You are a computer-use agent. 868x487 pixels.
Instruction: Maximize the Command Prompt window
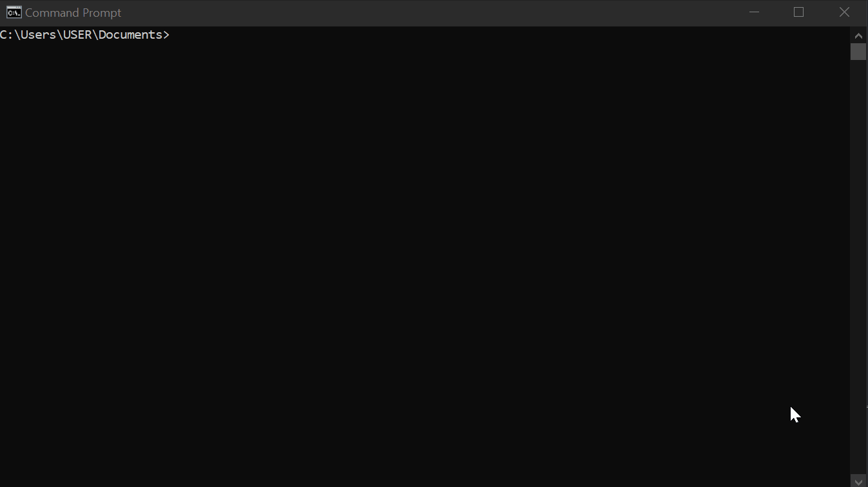[799, 12]
